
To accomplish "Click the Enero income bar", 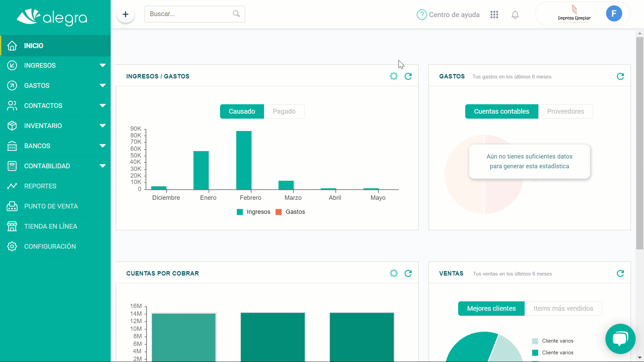I will pyautogui.click(x=201, y=170).
